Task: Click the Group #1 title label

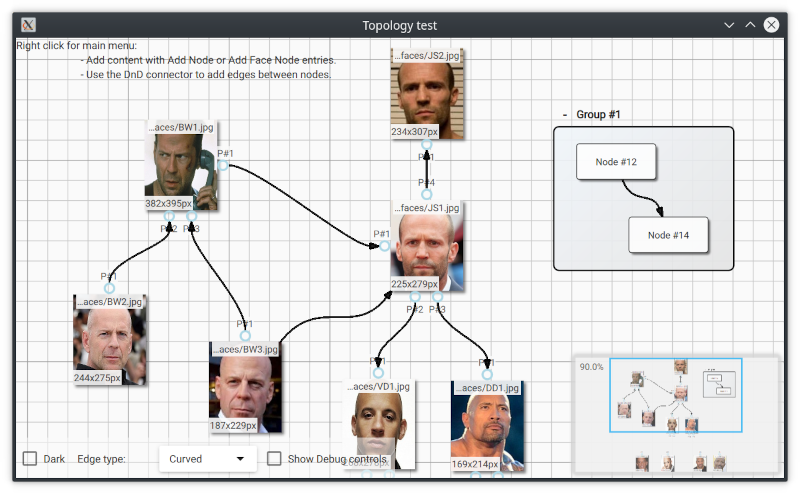Action: (598, 115)
